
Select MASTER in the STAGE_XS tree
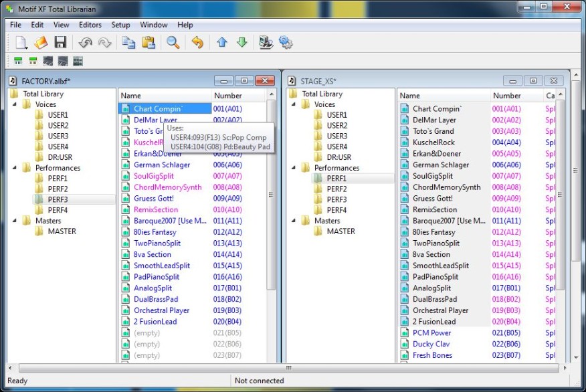pyautogui.click(x=341, y=231)
